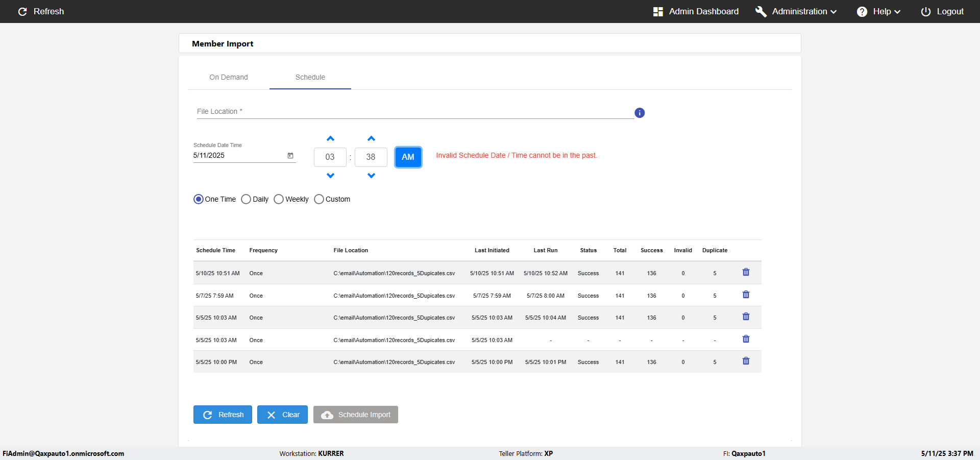
Task: Select the Daily frequency radio button
Action: [x=246, y=199]
